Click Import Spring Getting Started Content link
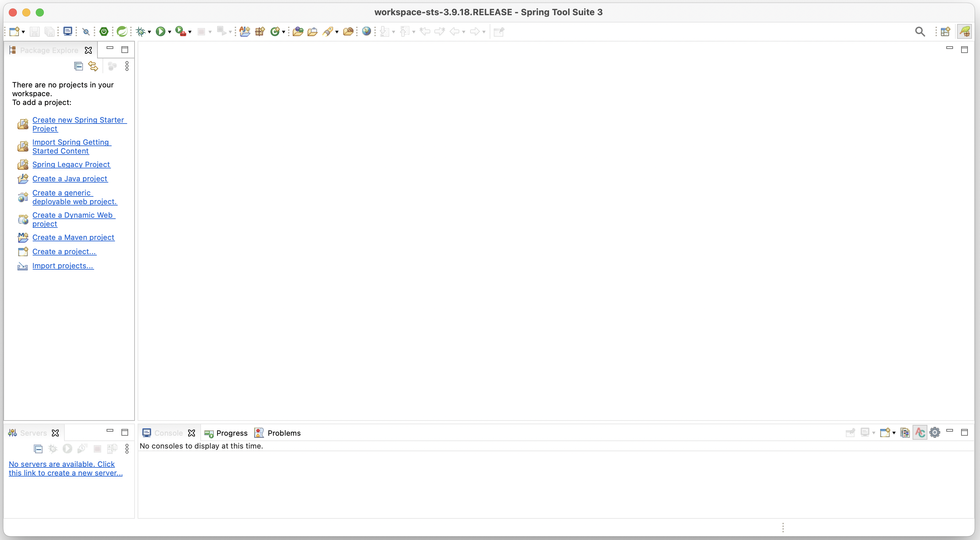Screen dimensions: 980x540 pos(71,146)
